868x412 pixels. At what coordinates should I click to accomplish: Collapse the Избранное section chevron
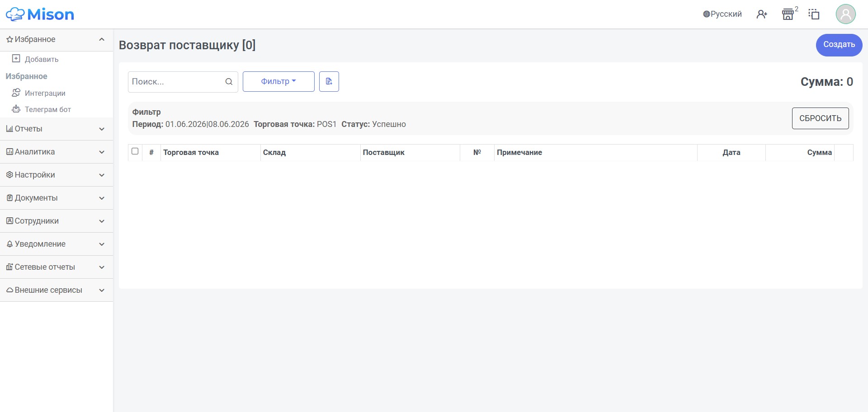[102, 39]
